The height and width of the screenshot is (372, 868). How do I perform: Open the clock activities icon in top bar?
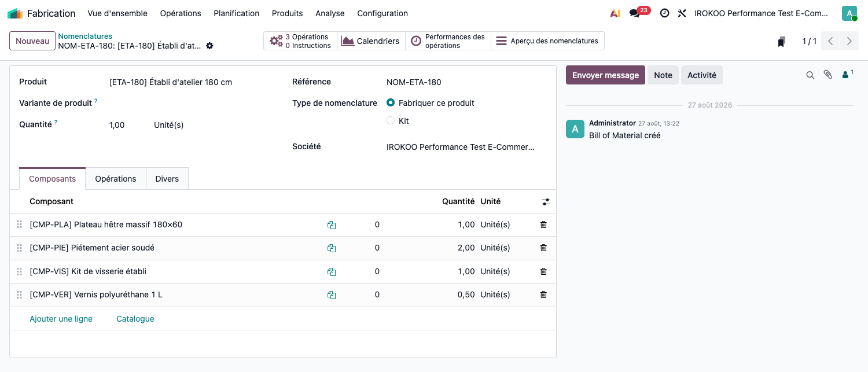(x=665, y=13)
